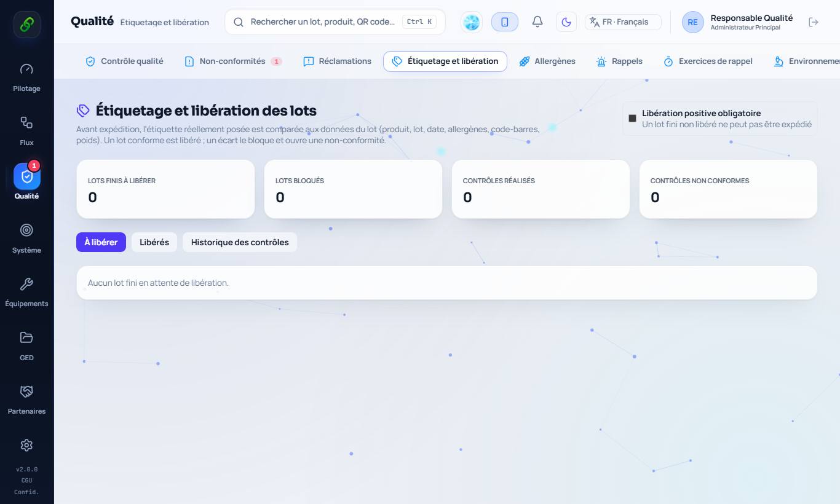Open the Exercices de rappel tab

coord(708,61)
